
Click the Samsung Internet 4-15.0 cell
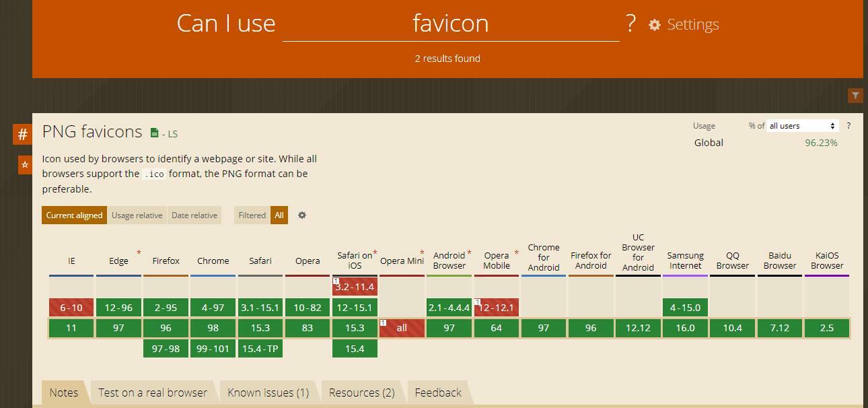685,308
